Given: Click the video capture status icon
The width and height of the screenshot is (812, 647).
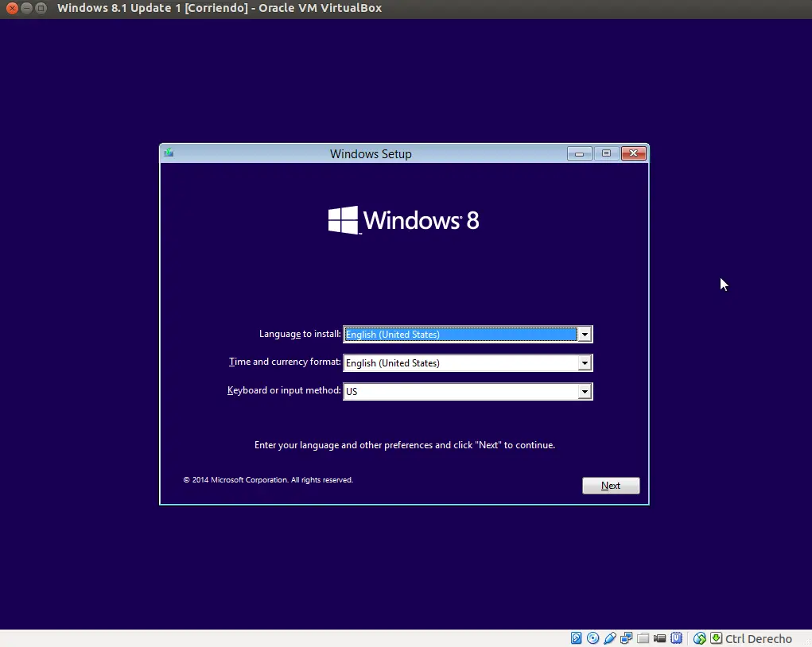Looking at the screenshot, I should (x=659, y=638).
